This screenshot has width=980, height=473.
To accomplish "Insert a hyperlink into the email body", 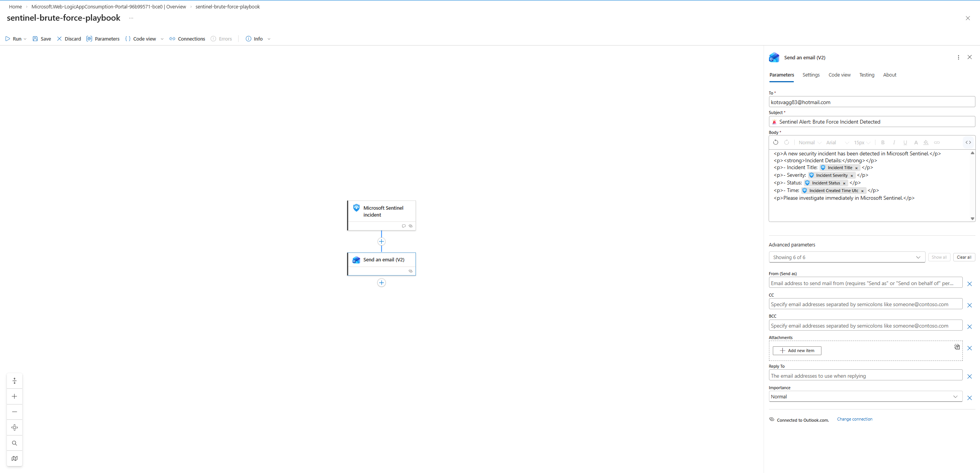I will coord(937,142).
